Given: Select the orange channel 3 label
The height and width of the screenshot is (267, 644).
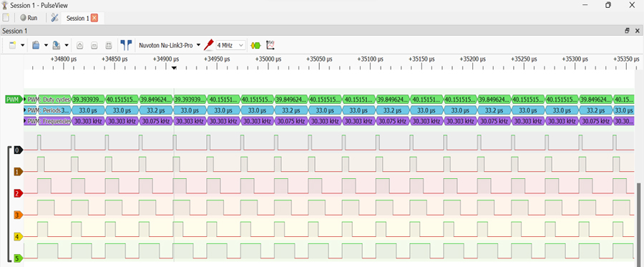Looking at the screenshot, I should coord(18,215).
